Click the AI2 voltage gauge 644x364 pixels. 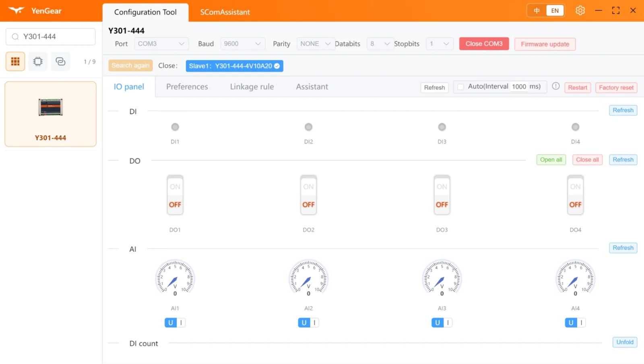pos(309,278)
